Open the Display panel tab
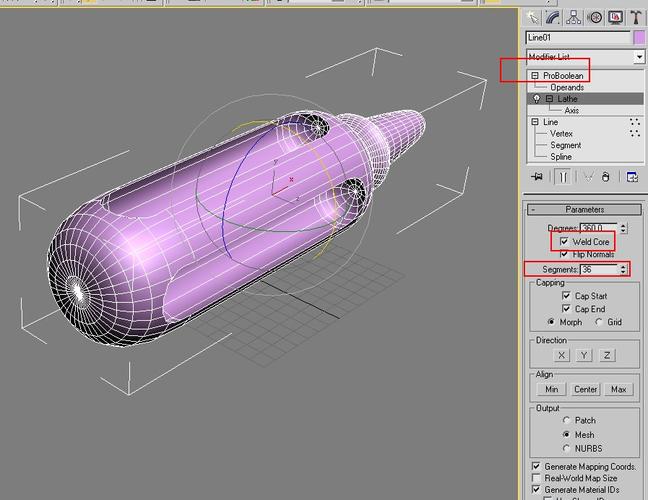The width and height of the screenshot is (648, 500). 616,18
